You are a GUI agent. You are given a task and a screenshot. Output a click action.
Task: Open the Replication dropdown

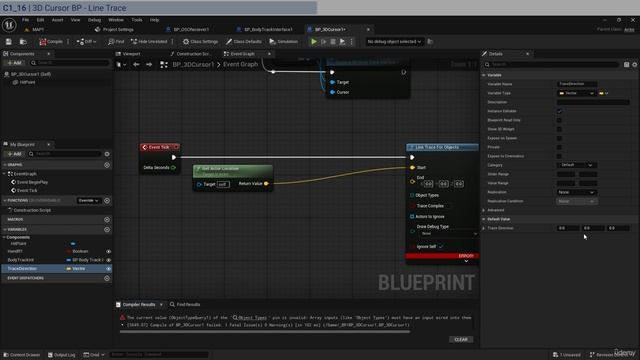click(x=576, y=192)
